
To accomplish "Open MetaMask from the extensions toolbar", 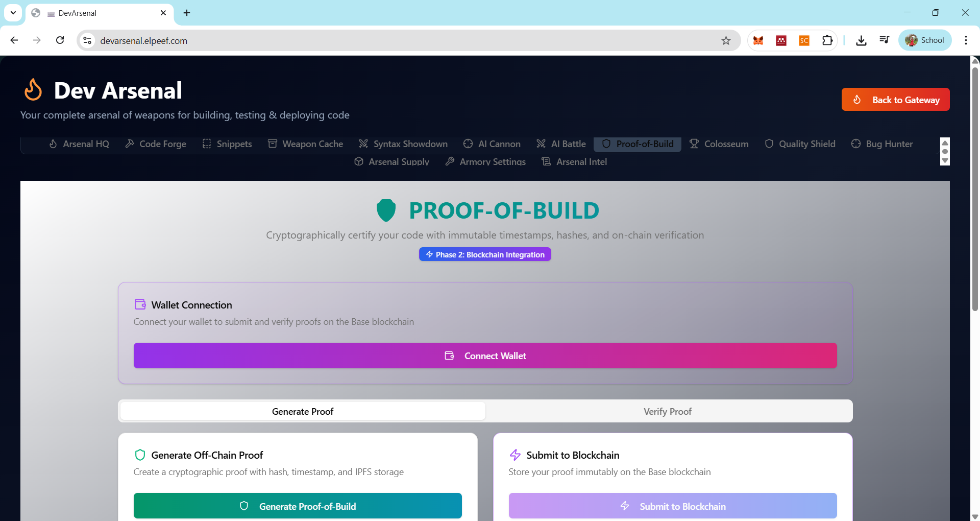I will pyautogui.click(x=758, y=40).
